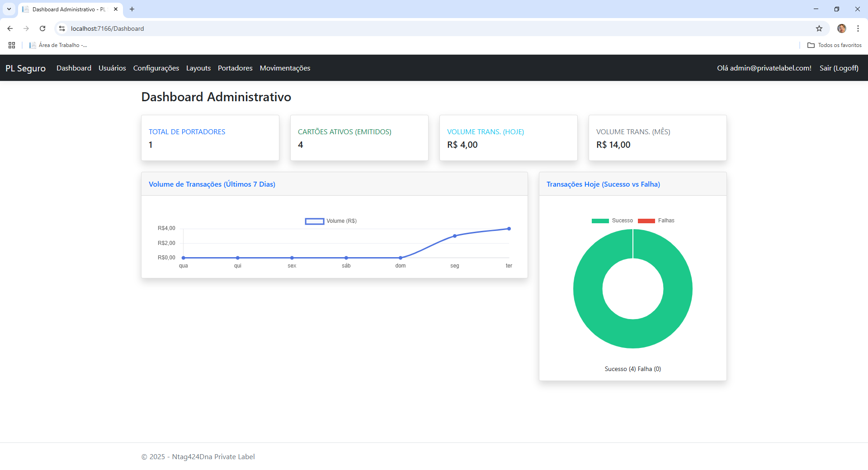Expand the tab search dropdown arrow
Image resolution: width=868 pixels, height=470 pixels.
[x=9, y=9]
